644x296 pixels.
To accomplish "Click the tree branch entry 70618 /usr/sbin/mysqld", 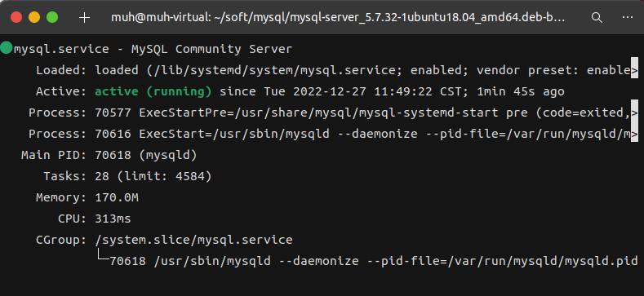I will pyautogui.click(x=190, y=261).
